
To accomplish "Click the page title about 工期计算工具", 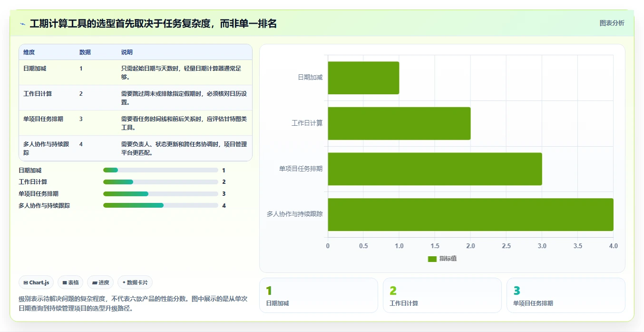I will coord(153,23).
